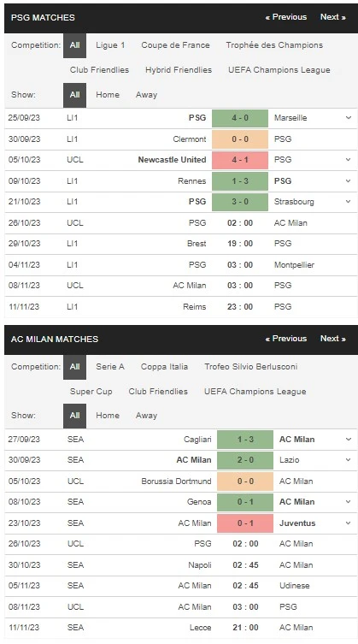Expand PSG vs Marseille match details chevron
The height and width of the screenshot is (644, 358).
pyautogui.click(x=348, y=118)
